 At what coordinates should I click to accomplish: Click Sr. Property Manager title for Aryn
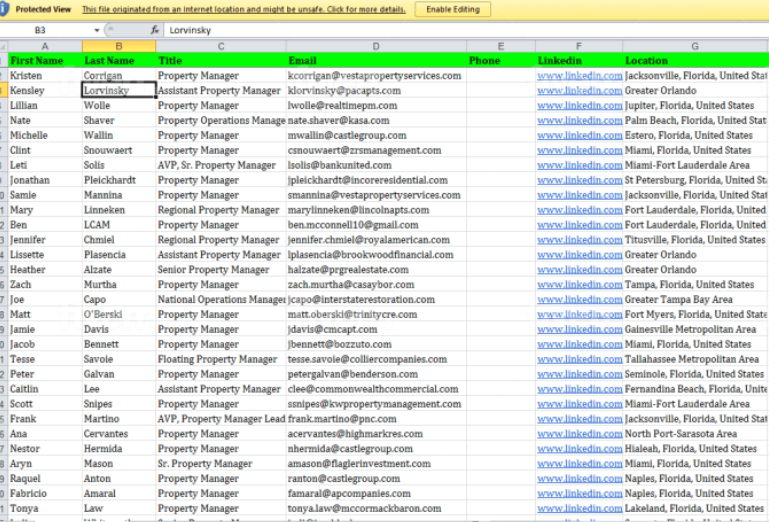(221, 464)
